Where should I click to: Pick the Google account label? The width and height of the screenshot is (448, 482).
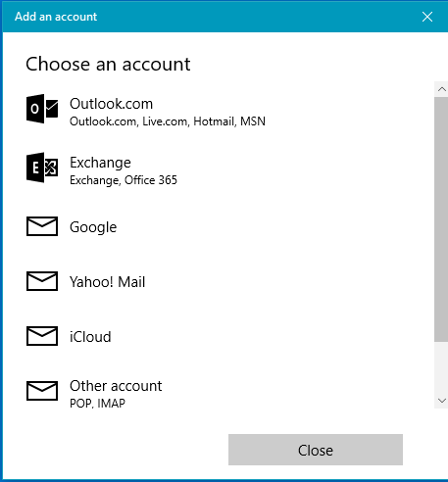pyautogui.click(x=93, y=227)
